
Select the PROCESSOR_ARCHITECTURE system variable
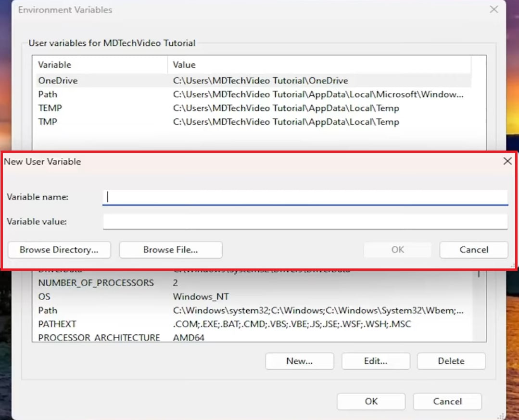tap(253, 338)
